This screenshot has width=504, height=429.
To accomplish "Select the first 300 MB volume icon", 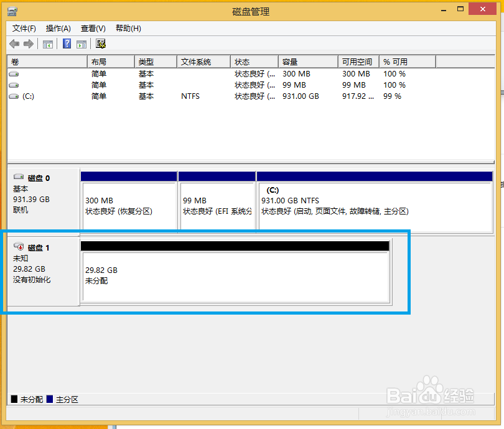I will click(14, 73).
